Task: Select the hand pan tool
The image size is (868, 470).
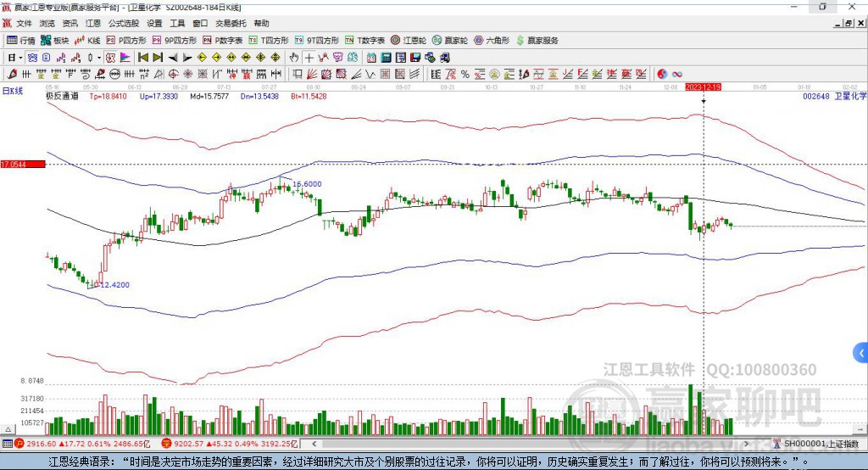Action: pos(294,58)
